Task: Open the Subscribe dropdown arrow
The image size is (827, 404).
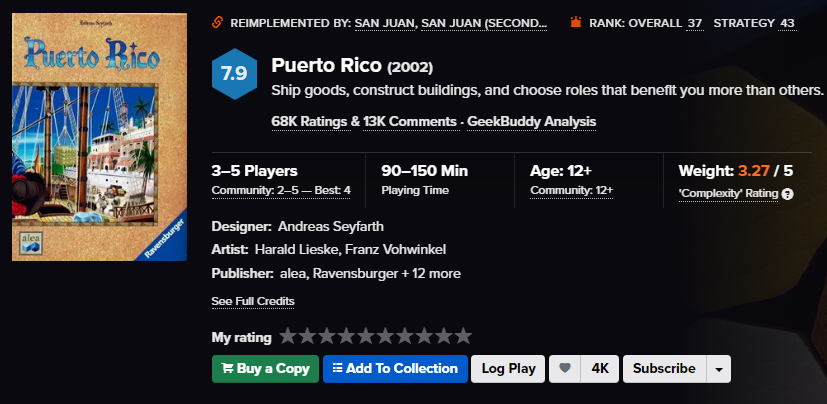Action: coord(719,369)
